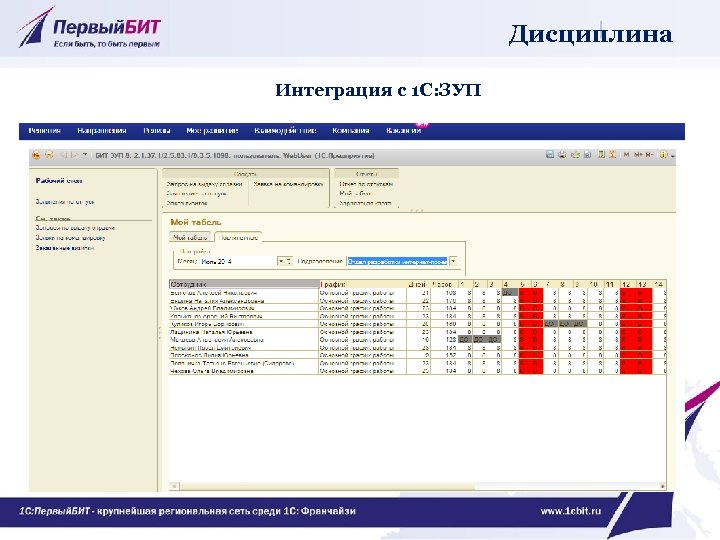Image resolution: width=720 pixels, height=540 pixels.
Task: Click Заказ визиток under Создать
Action: click(x=187, y=203)
